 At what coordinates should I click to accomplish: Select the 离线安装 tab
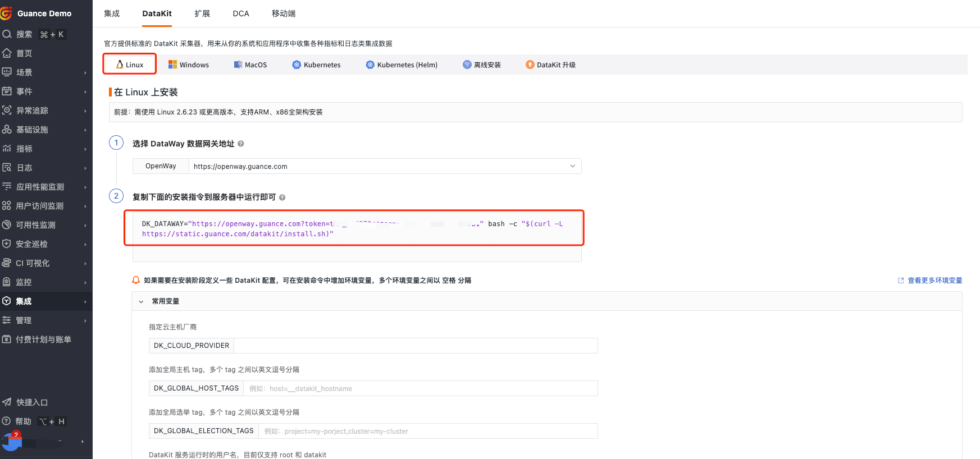[x=482, y=65]
